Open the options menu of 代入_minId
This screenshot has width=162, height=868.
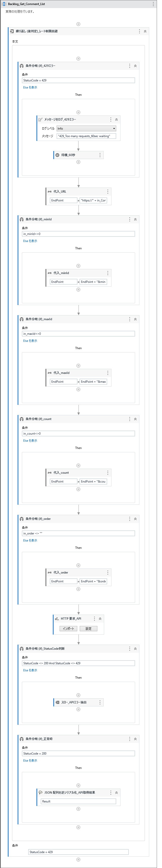[x=108, y=273]
